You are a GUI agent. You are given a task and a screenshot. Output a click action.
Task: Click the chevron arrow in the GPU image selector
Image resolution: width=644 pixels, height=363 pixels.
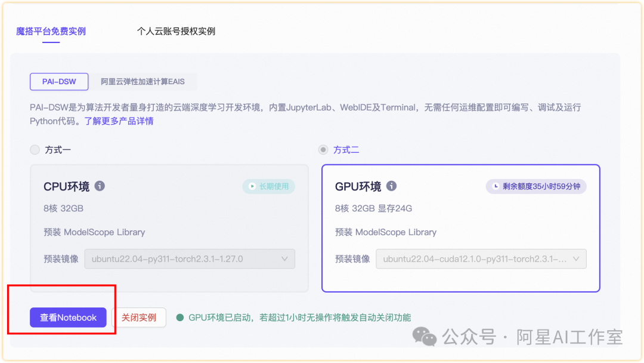576,259
